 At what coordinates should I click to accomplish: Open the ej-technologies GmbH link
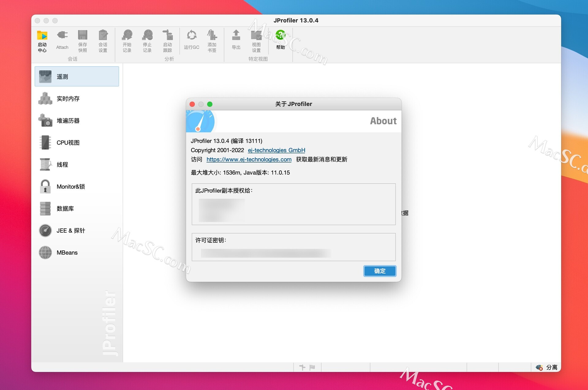pos(277,150)
